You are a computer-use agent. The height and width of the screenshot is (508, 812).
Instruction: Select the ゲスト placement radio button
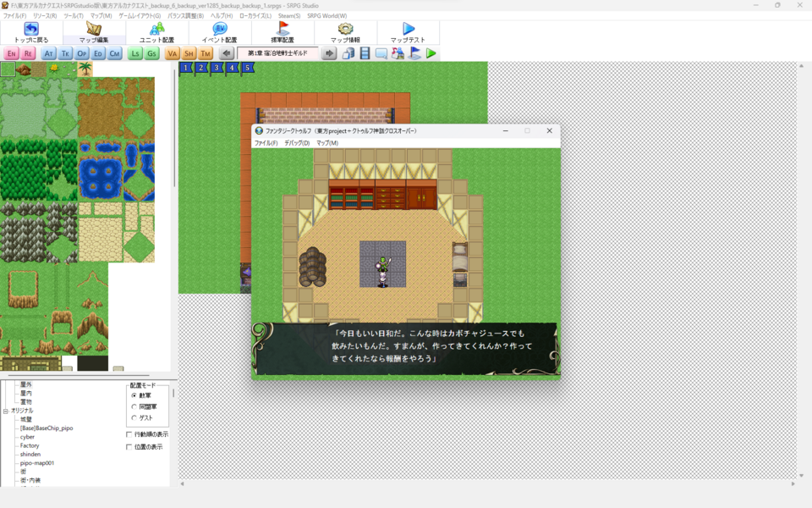pyautogui.click(x=134, y=417)
